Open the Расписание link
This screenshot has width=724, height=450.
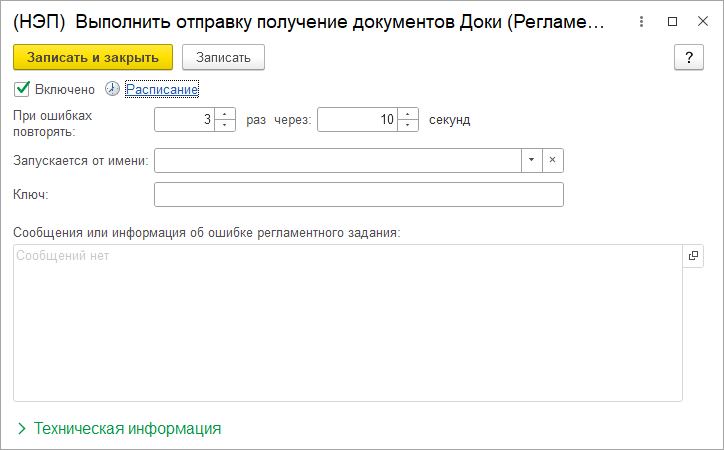click(162, 89)
